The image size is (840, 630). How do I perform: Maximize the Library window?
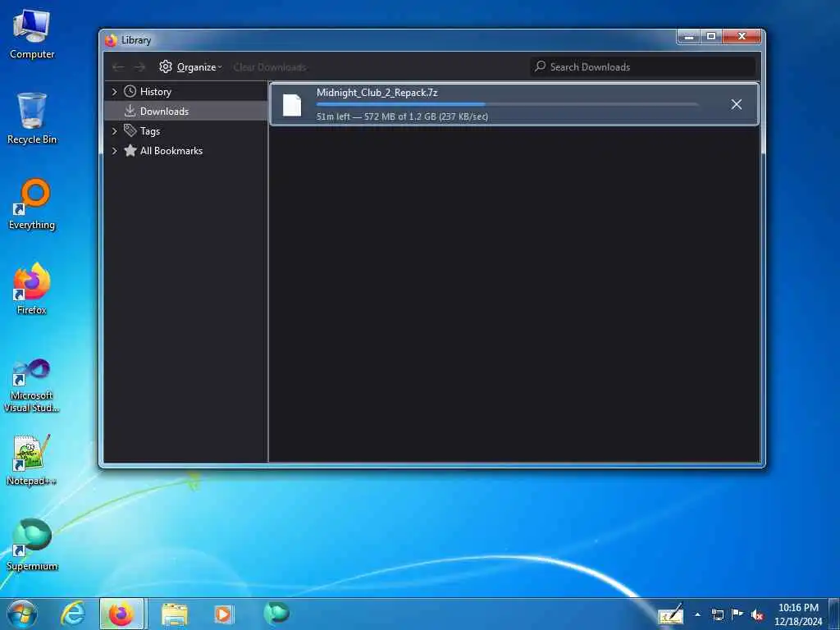click(711, 36)
